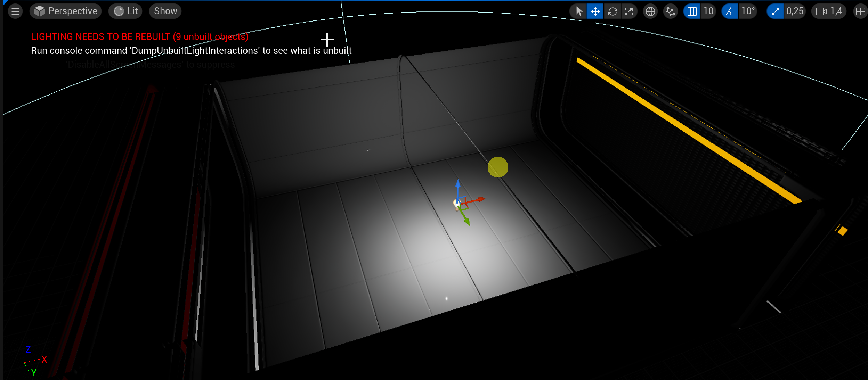This screenshot has width=868, height=380.
Task: Toggle world/local coordinate system globe
Action: point(650,11)
